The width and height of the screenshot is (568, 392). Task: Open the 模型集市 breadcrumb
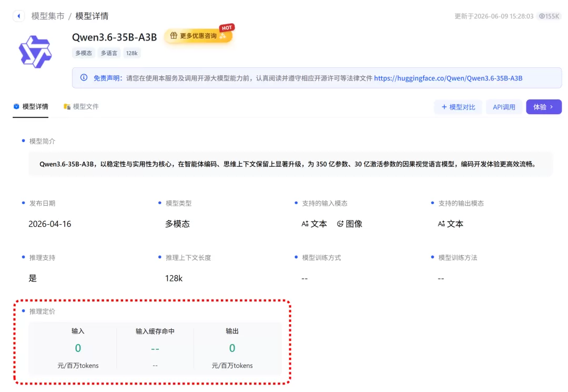coord(48,16)
